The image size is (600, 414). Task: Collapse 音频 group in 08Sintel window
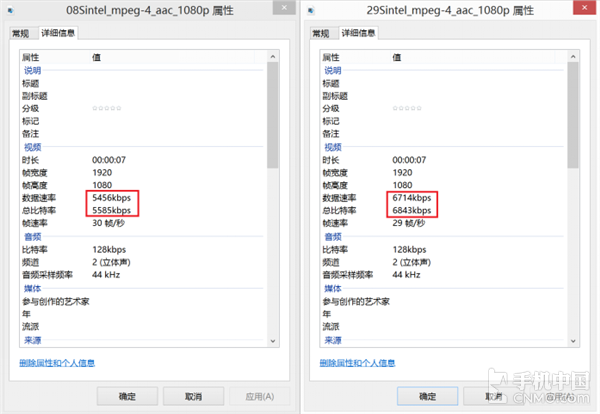(33, 237)
